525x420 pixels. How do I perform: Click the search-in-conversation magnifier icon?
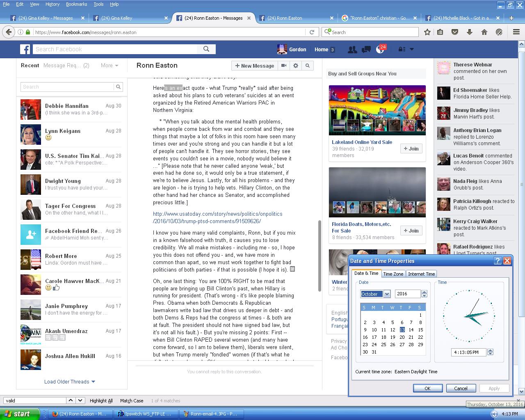[307, 66]
